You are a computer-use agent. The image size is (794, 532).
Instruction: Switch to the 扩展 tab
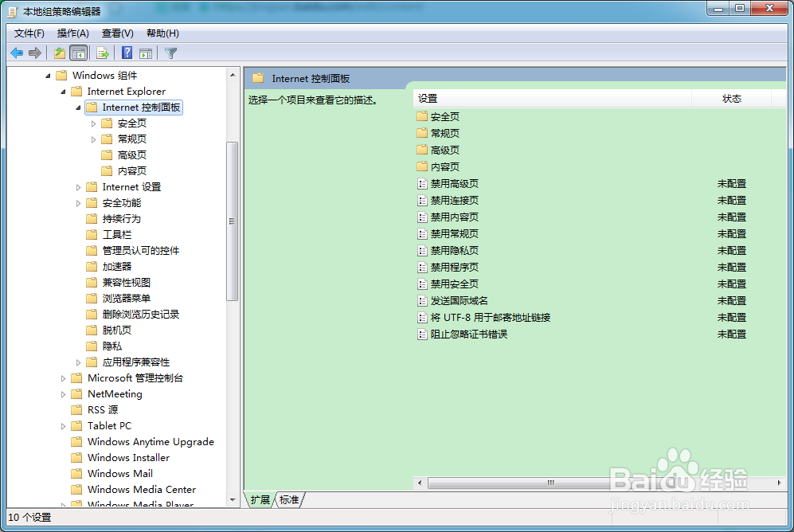(x=260, y=499)
